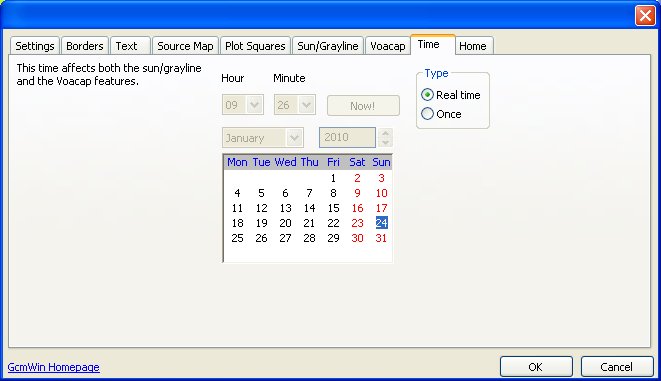The image size is (661, 381).
Task: Select Saturday the 9th
Action: click(357, 193)
